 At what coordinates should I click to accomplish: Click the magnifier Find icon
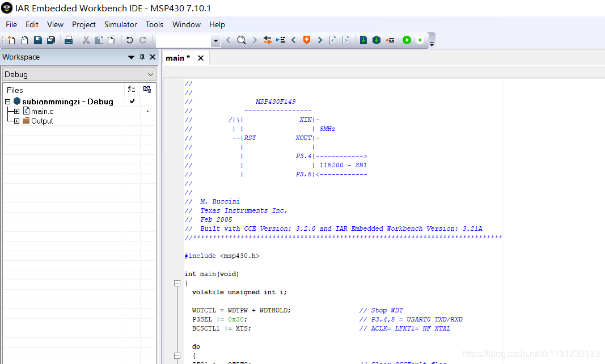tap(242, 40)
